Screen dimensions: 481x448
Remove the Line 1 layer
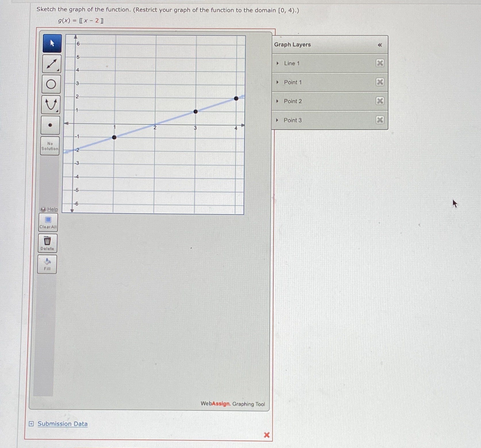point(380,63)
